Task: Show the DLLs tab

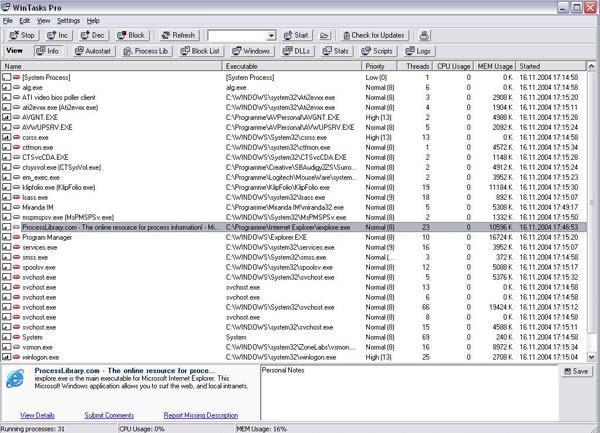Action: [297, 50]
